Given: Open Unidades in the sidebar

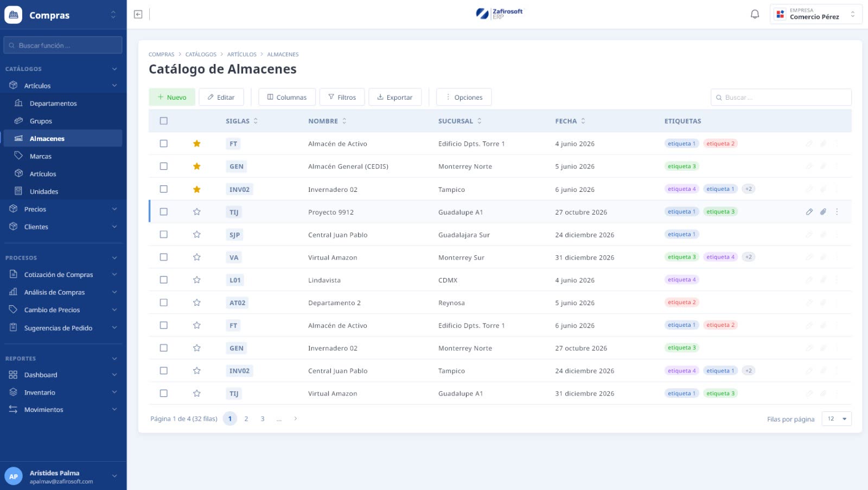Looking at the screenshot, I should pyautogui.click(x=63, y=191).
